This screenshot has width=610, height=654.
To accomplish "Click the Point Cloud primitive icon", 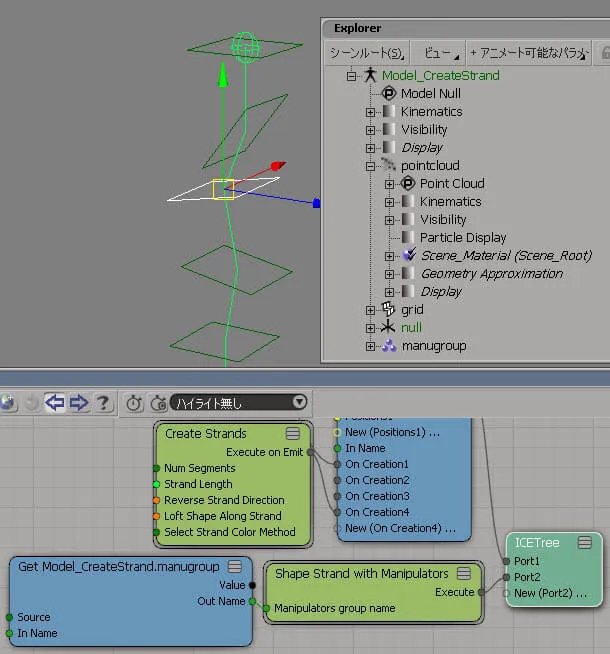I will (x=408, y=183).
